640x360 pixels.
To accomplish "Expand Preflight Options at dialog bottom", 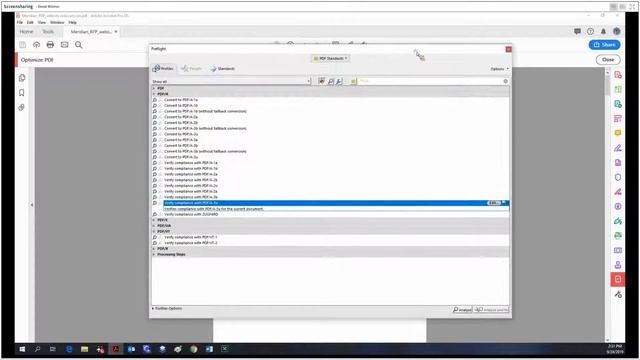I will [167, 309].
